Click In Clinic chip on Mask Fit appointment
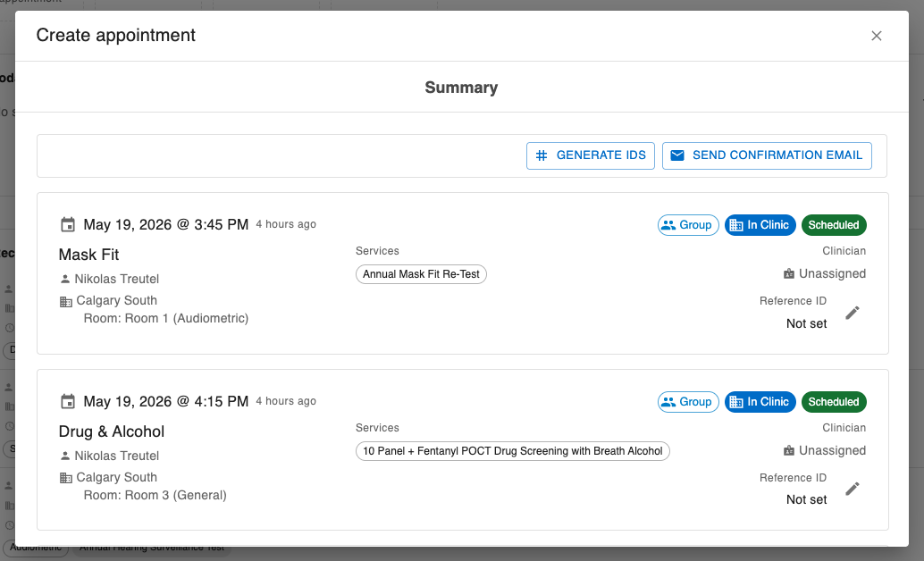Image resolution: width=924 pixels, height=561 pixels. point(760,225)
